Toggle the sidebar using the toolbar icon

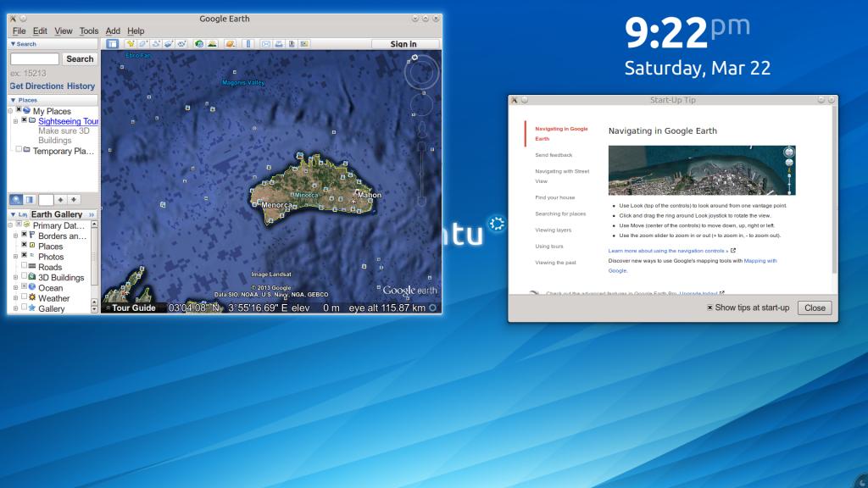pyautogui.click(x=112, y=44)
